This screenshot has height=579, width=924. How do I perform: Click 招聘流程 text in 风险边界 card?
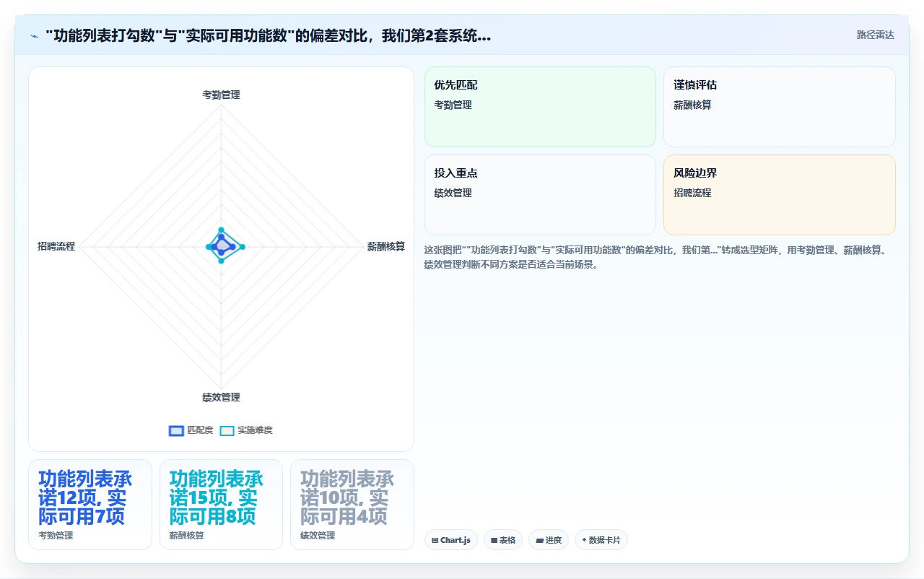click(x=692, y=193)
